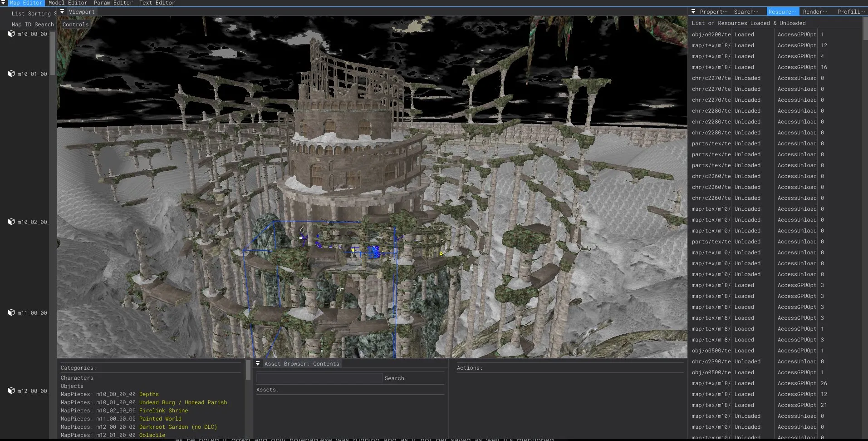
Task: Collapse the Resources panel disclosure arrow
Action: click(693, 11)
